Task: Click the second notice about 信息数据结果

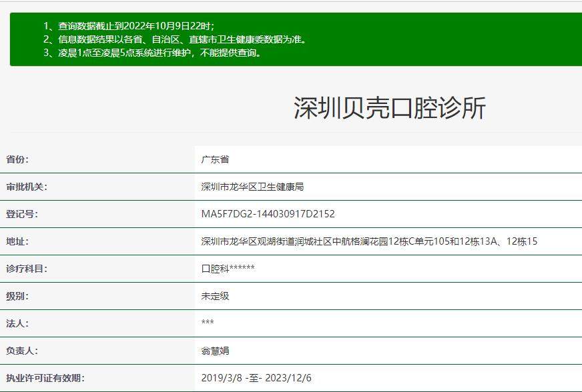Action: pyautogui.click(x=176, y=39)
